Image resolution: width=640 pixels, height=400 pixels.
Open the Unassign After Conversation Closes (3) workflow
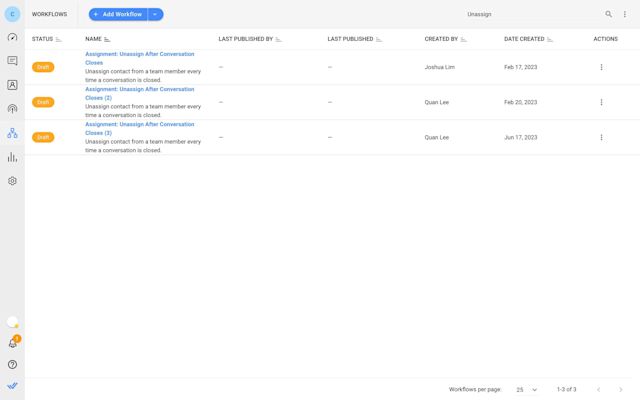pos(140,128)
